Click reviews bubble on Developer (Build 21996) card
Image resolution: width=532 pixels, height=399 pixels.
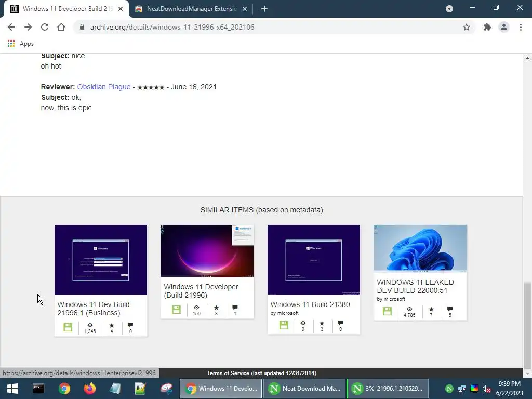pos(235,308)
